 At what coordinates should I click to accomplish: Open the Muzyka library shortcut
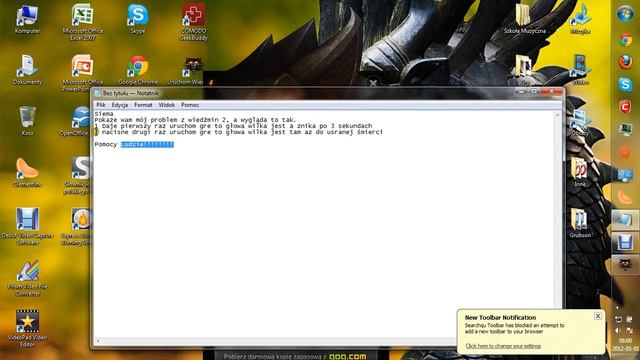[x=580, y=19]
